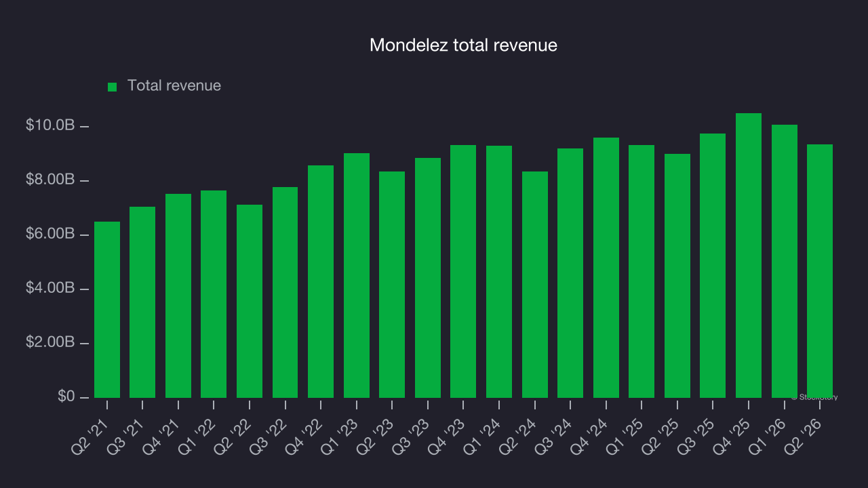The image size is (868, 488).
Task: Click the $0 y-axis label
Action: [66, 396]
